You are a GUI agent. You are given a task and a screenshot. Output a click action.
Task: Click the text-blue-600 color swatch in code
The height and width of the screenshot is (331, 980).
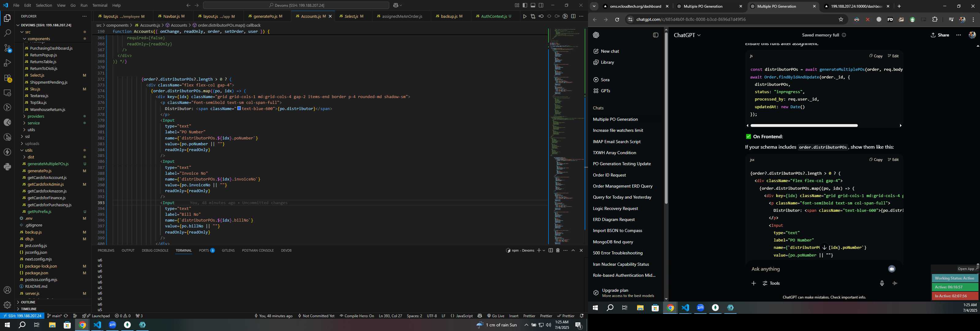pos(239,108)
